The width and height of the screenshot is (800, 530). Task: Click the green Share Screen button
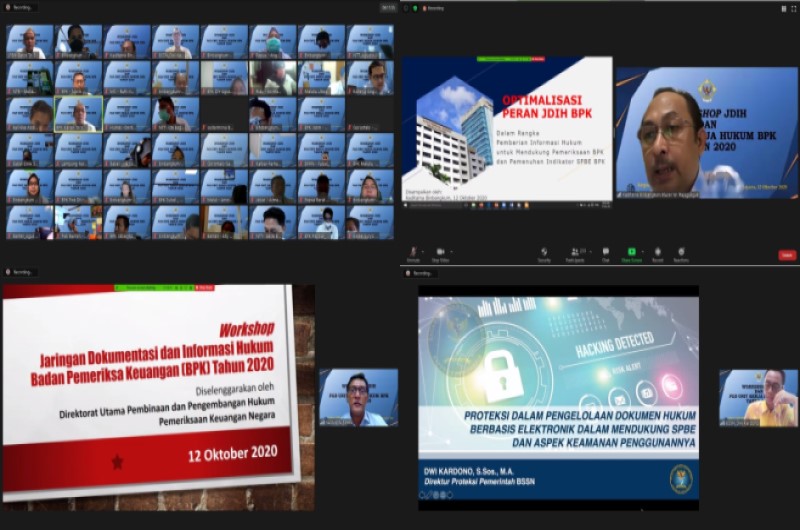(632, 254)
